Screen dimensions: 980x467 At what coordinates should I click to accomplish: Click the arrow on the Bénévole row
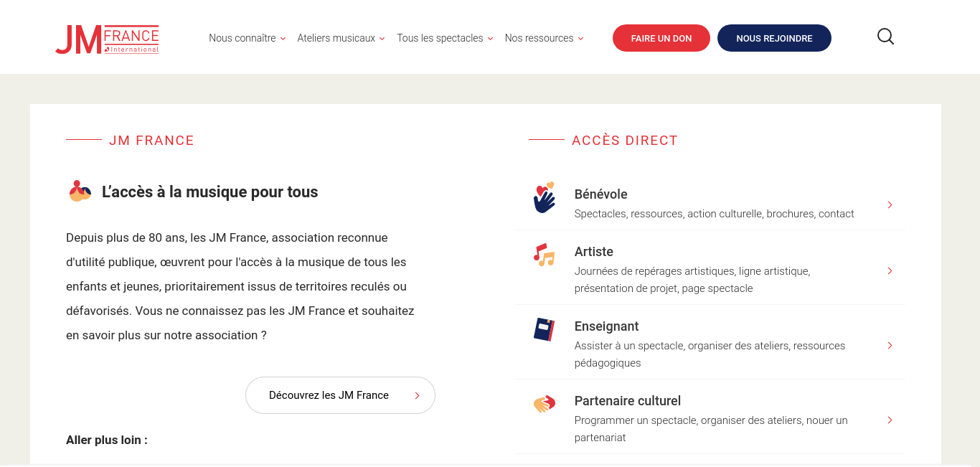coord(890,205)
